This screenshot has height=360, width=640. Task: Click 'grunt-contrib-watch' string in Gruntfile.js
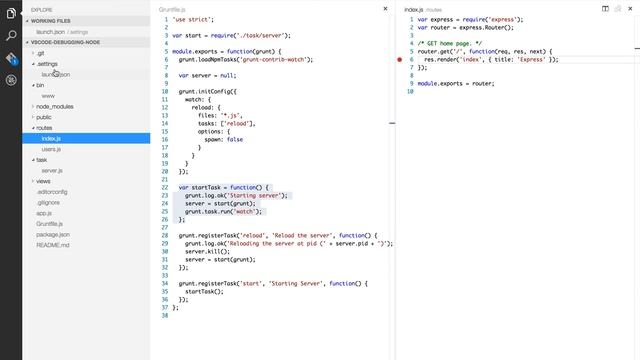click(x=273, y=60)
